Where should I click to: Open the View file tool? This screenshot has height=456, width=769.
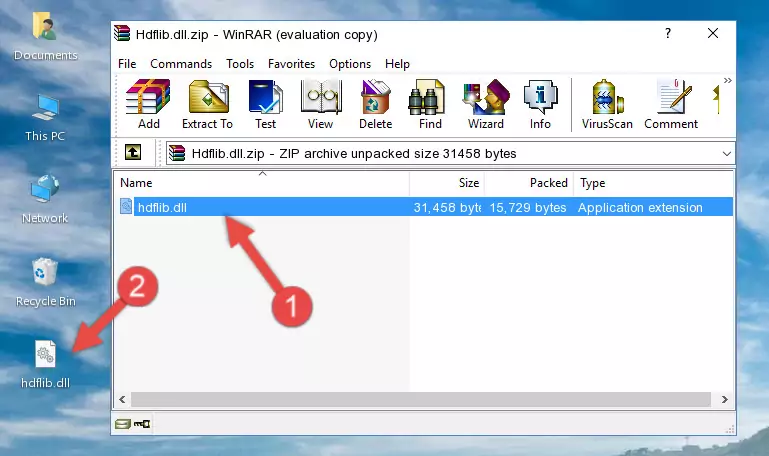321,104
